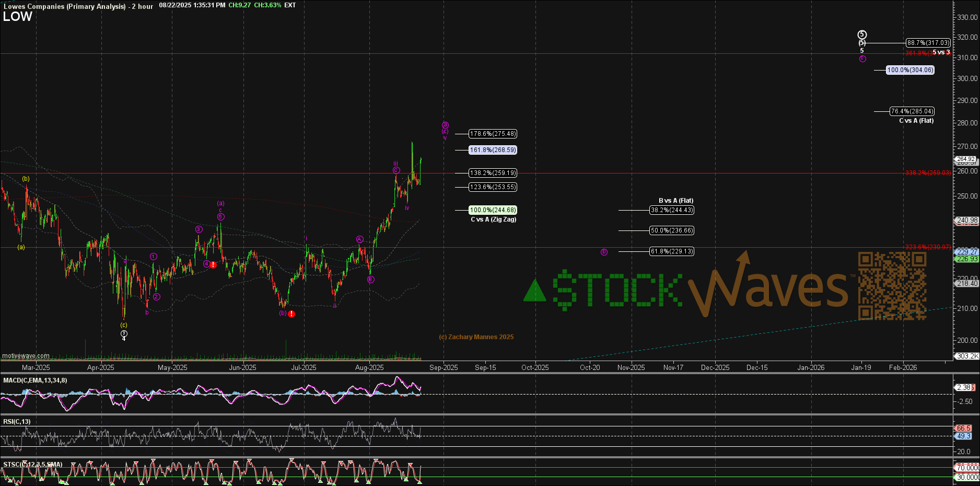Click the (c) Zachary Mannes 2025 copyright text
Screen dimensions: 980x486
[476, 337]
